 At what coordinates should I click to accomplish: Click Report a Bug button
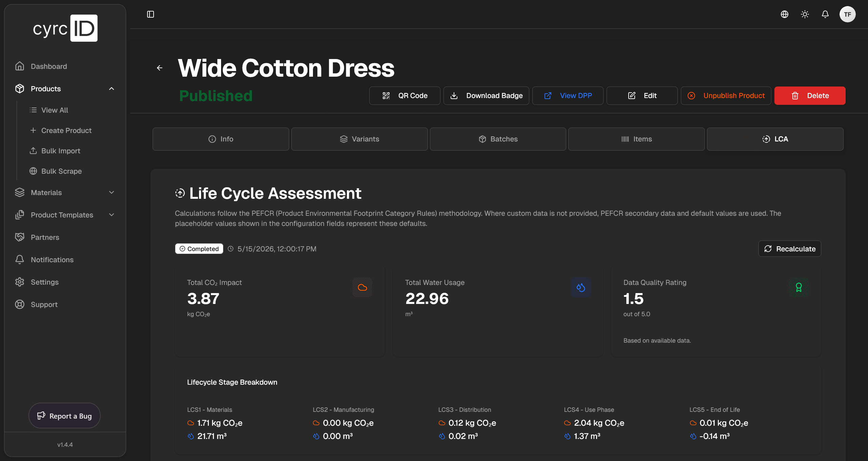tap(64, 416)
